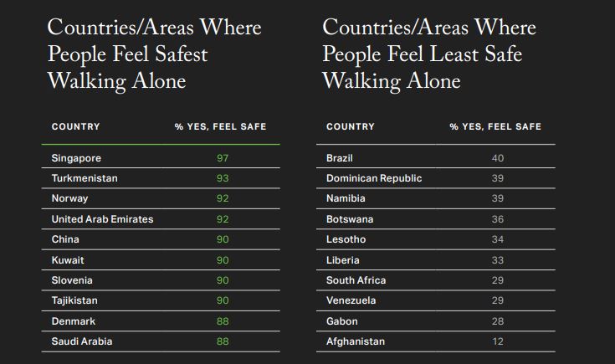The height and width of the screenshot is (364, 615).
Task: Select the Turkmenistan country entry
Action: 85,178
